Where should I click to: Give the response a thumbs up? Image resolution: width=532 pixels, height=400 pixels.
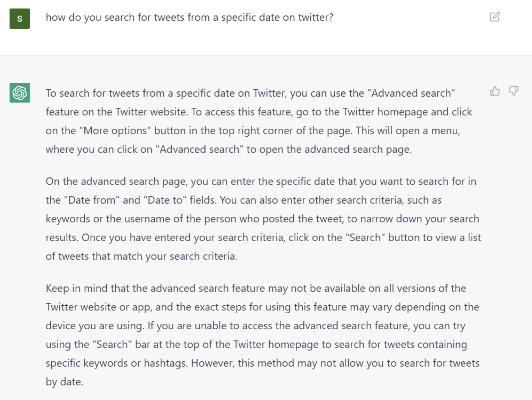[495, 91]
